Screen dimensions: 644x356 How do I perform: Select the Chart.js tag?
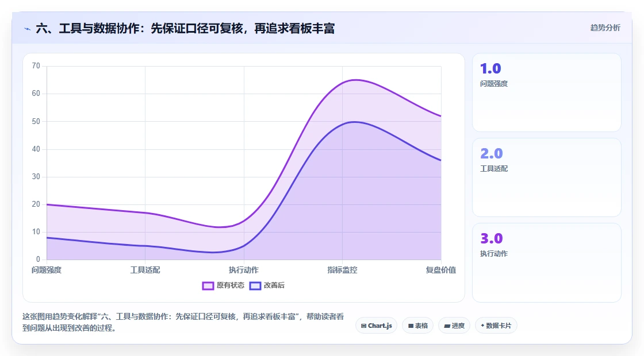point(376,326)
